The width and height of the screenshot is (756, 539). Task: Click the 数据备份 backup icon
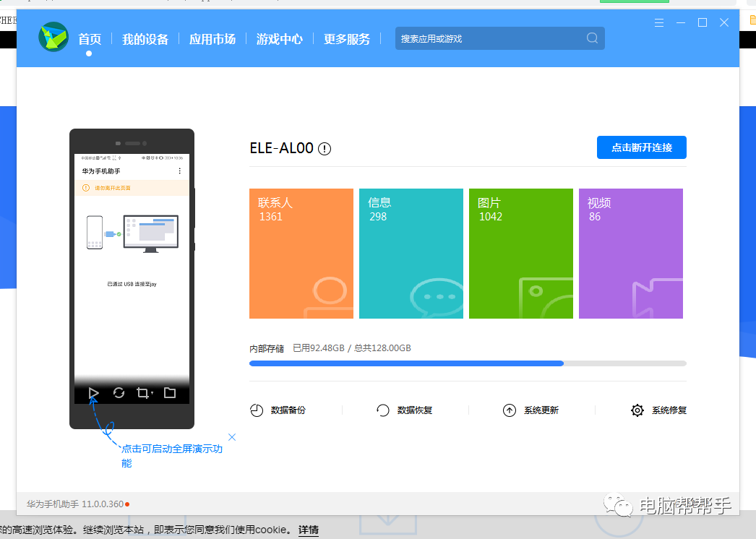click(x=257, y=410)
